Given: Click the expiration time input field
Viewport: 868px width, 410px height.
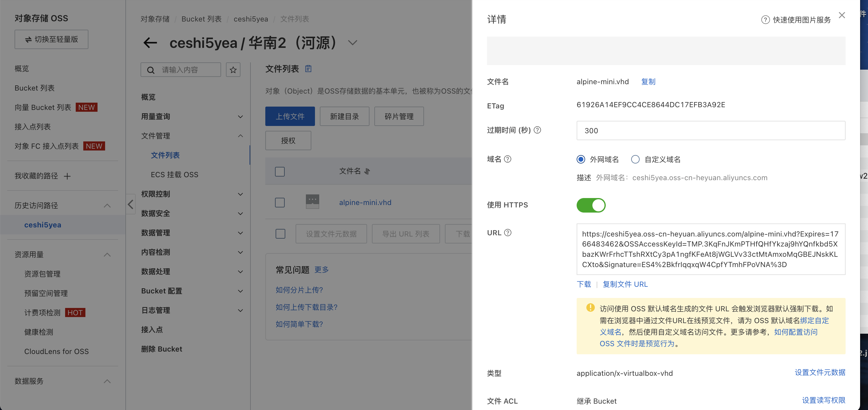Looking at the screenshot, I should 710,131.
